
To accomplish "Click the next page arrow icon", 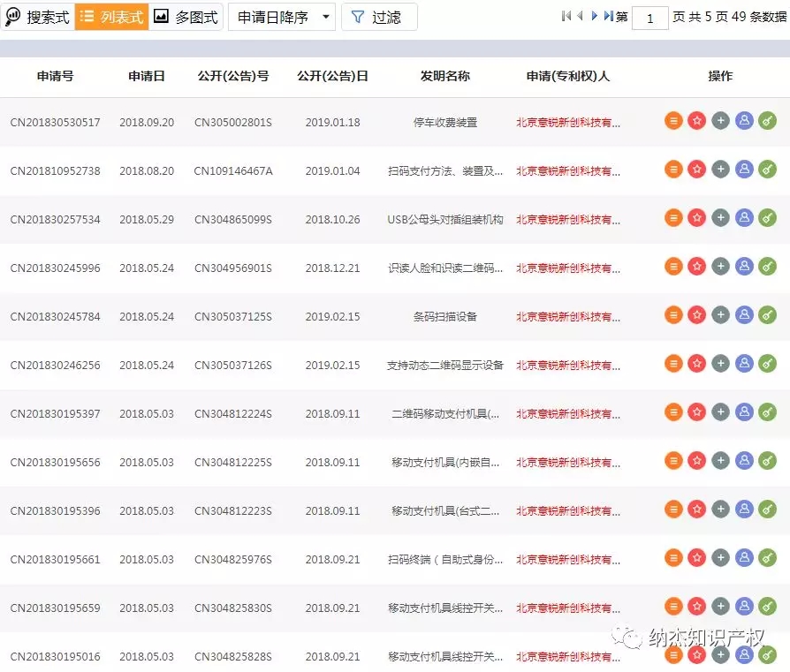I will click(x=594, y=15).
